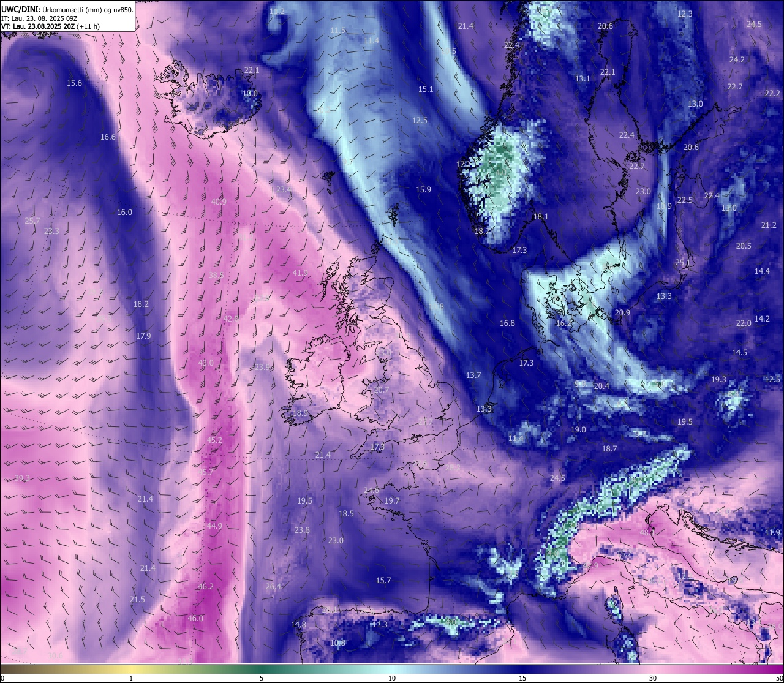Click the 13.7 value in the North Sea

point(473,375)
